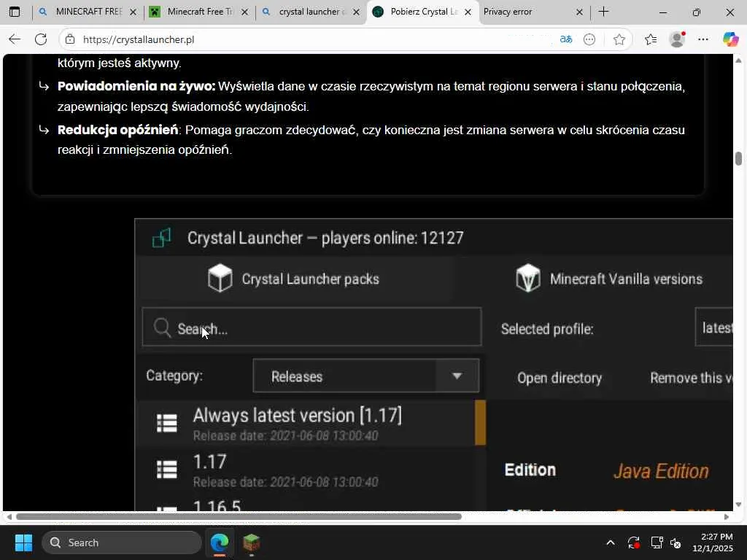This screenshot has height=560, width=747.
Task: Click the horizontal page scrollbar thumb
Action: 239,517
